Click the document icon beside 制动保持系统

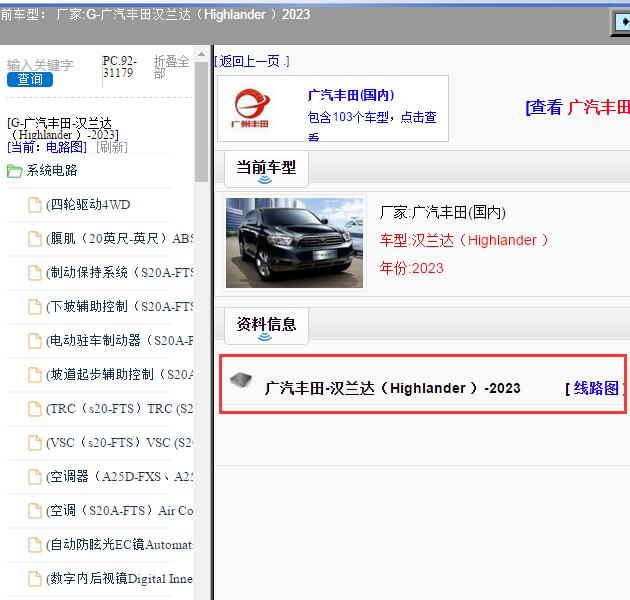[35, 272]
